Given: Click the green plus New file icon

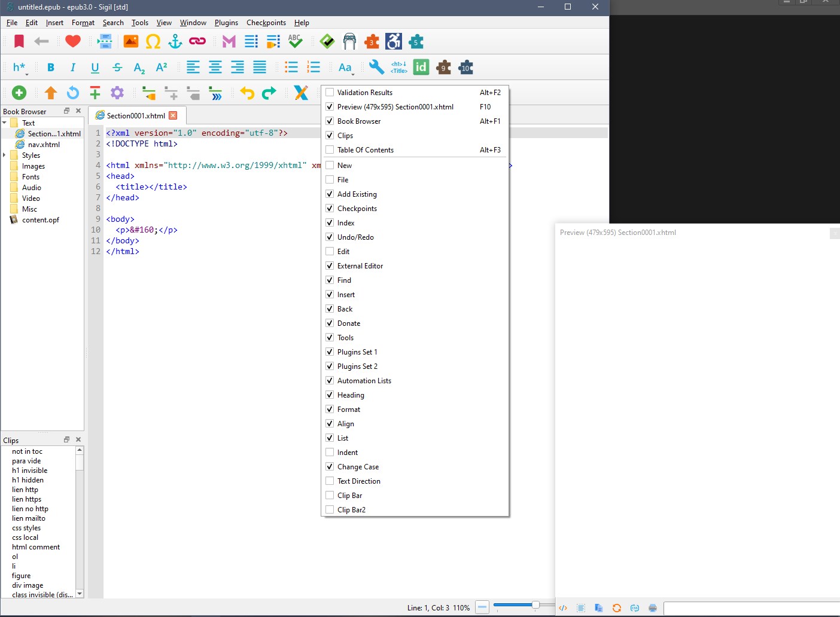Looking at the screenshot, I should coord(19,93).
